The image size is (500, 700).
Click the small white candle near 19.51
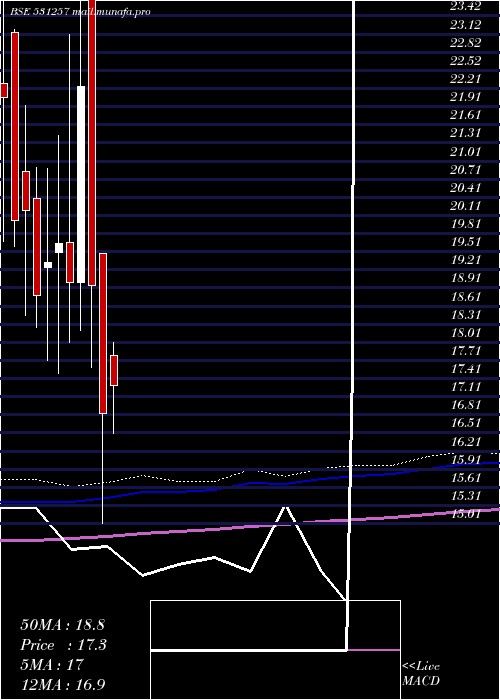click(x=58, y=248)
